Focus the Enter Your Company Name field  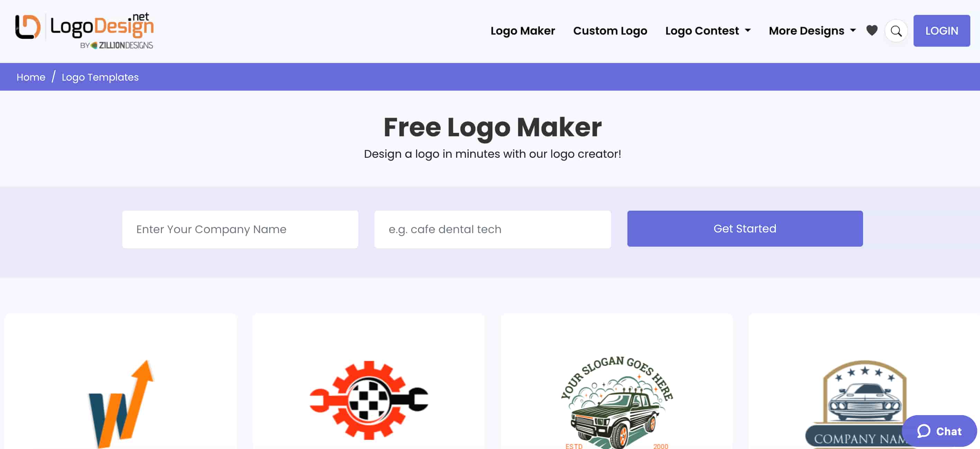[240, 229]
